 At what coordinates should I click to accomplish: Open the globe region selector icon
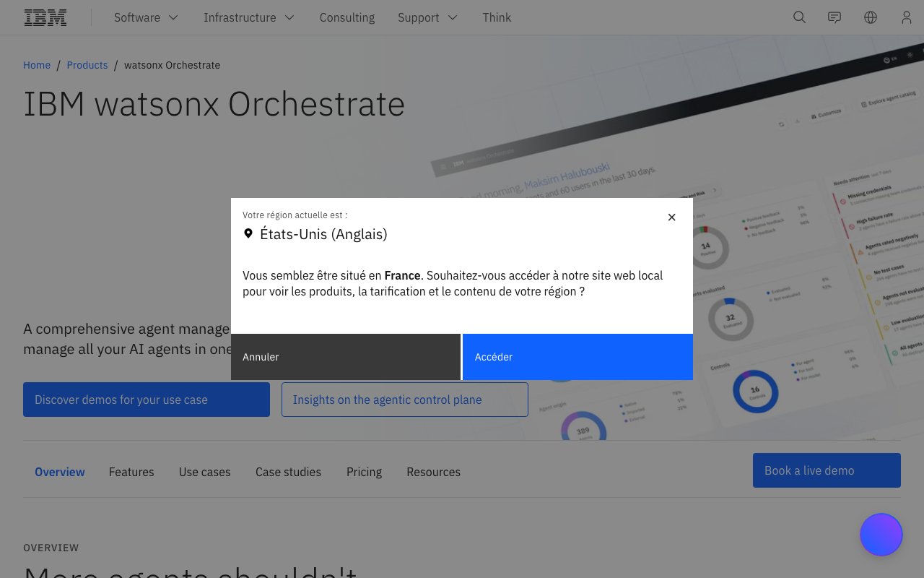[871, 17]
